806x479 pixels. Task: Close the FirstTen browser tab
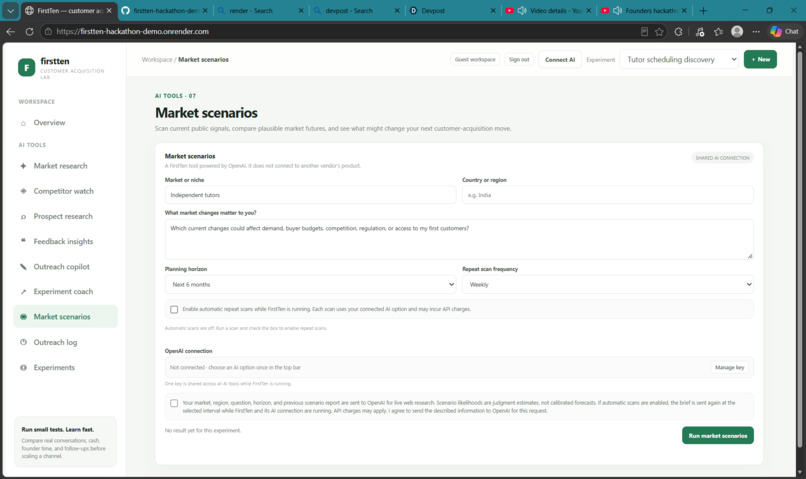(x=109, y=10)
